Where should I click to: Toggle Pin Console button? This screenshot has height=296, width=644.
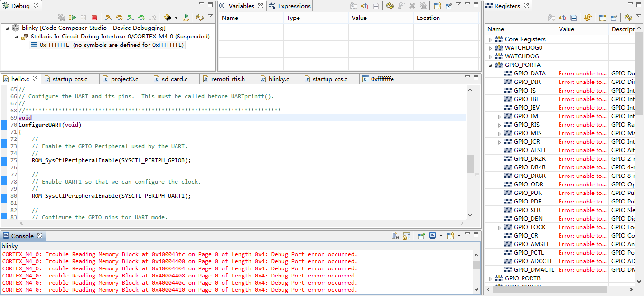421,236
